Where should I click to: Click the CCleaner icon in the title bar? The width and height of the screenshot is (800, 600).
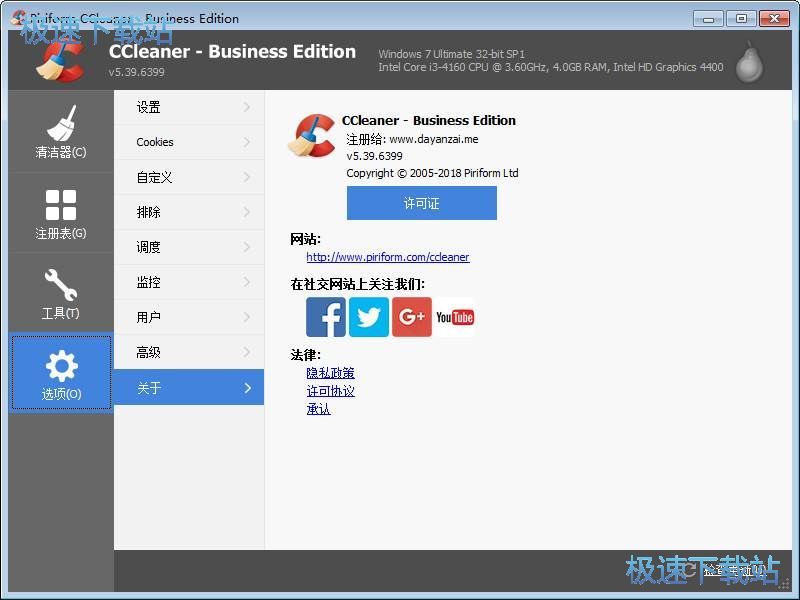[16, 17]
